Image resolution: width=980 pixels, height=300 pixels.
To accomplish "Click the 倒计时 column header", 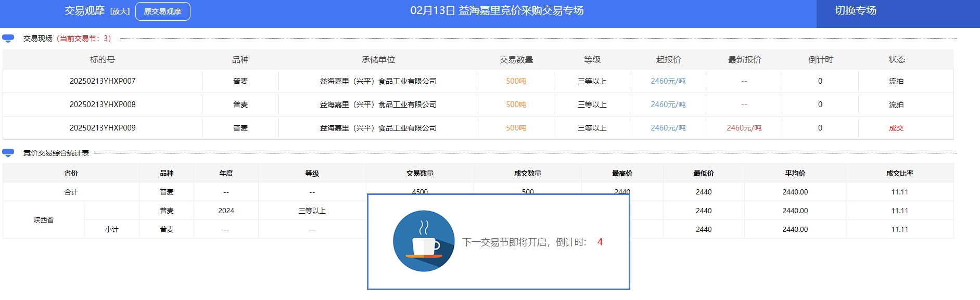I will [820, 59].
